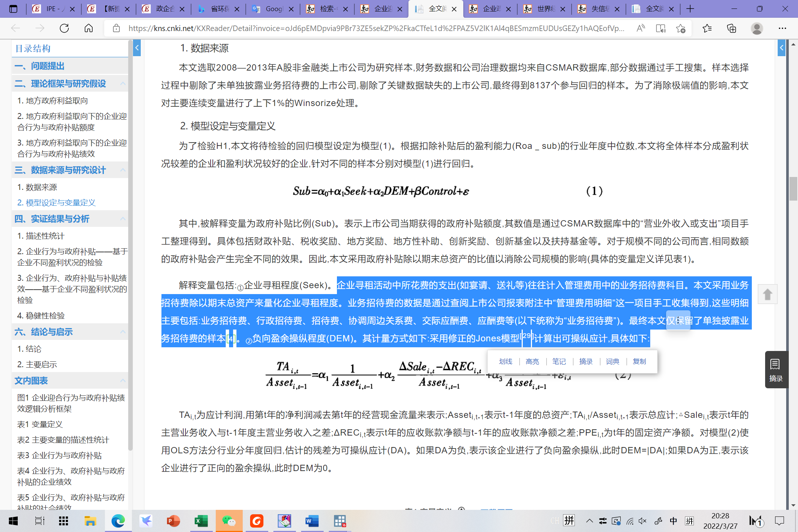Open 表1 变量定义 in the sidebar

click(40, 424)
